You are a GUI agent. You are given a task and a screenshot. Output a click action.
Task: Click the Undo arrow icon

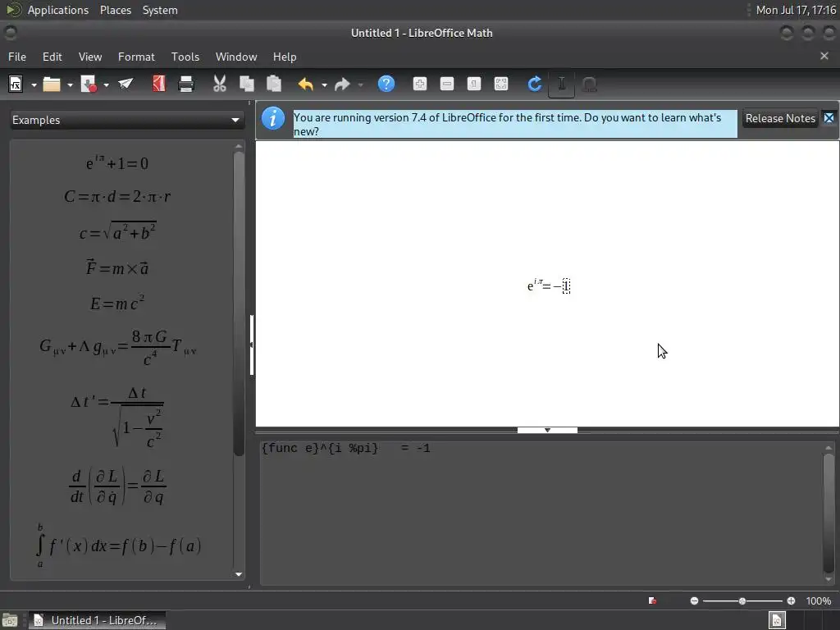pyautogui.click(x=305, y=84)
